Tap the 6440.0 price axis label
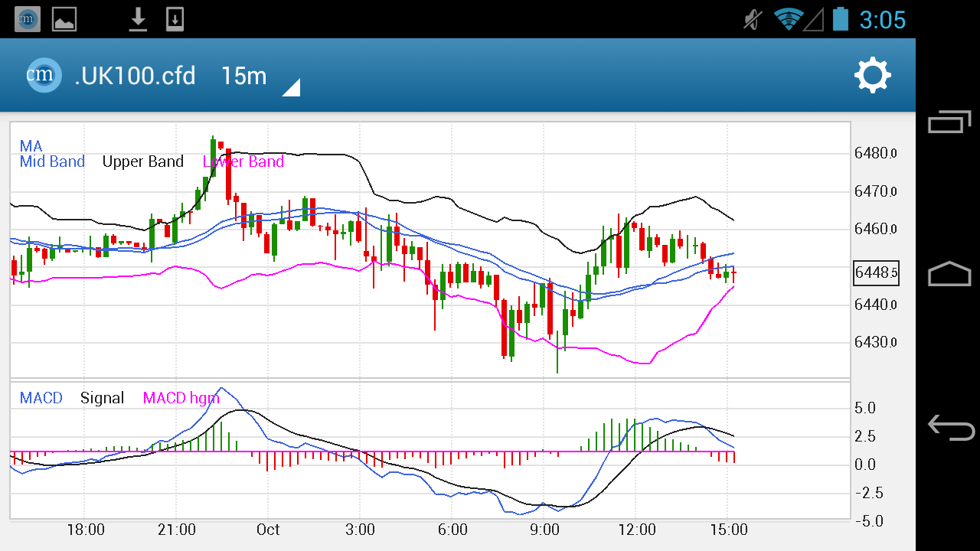The width and height of the screenshot is (980, 551). tap(876, 305)
